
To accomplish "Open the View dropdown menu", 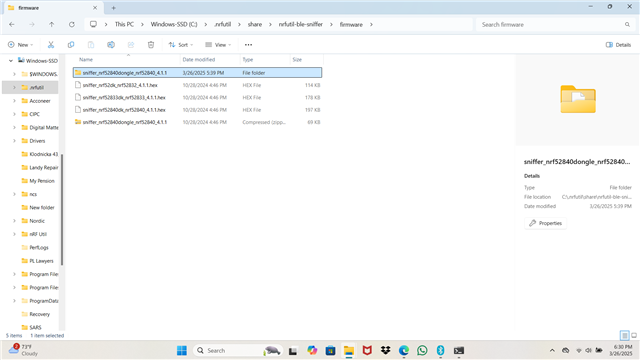I will pyautogui.click(x=218, y=45).
